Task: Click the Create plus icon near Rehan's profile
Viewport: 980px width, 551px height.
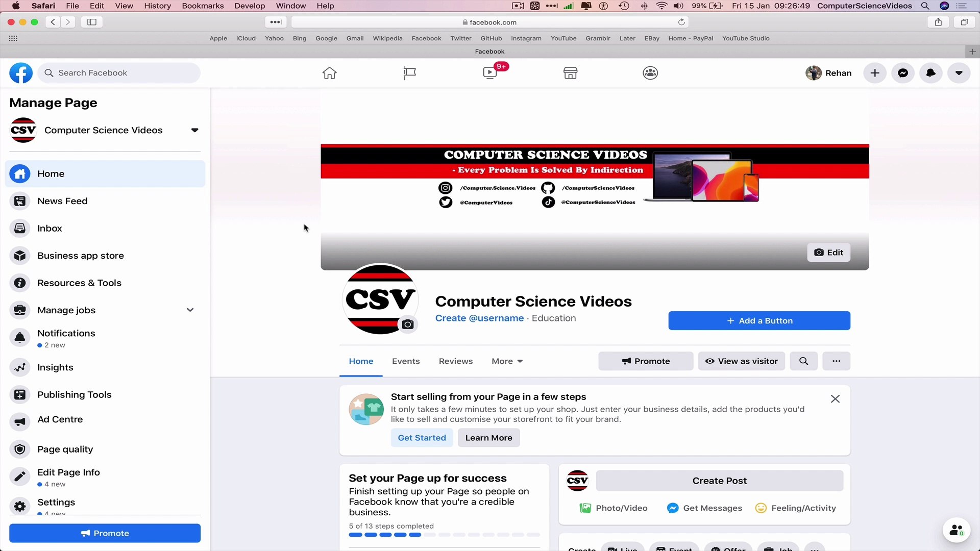Action: pyautogui.click(x=874, y=73)
